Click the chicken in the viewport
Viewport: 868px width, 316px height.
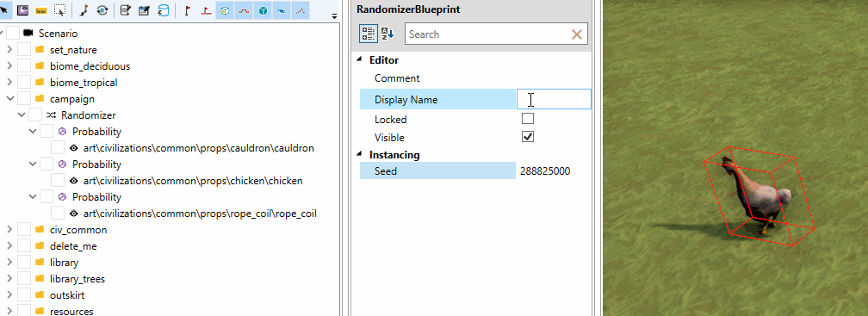[x=759, y=196]
